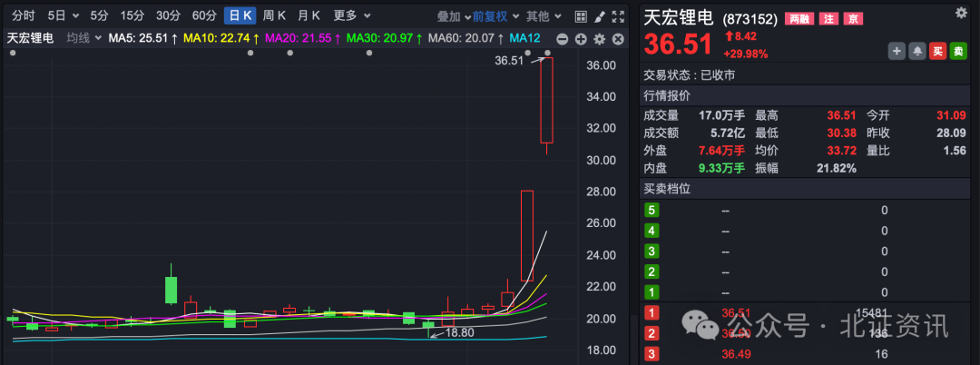Open the chart grid layout icon
Image resolution: width=980 pixels, height=365 pixels.
click(581, 16)
